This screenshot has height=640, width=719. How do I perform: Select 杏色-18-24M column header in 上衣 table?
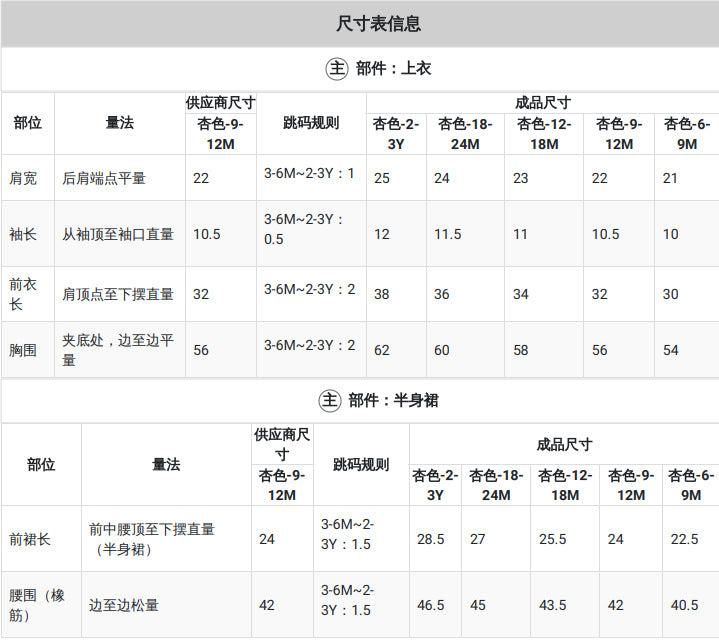(465, 134)
